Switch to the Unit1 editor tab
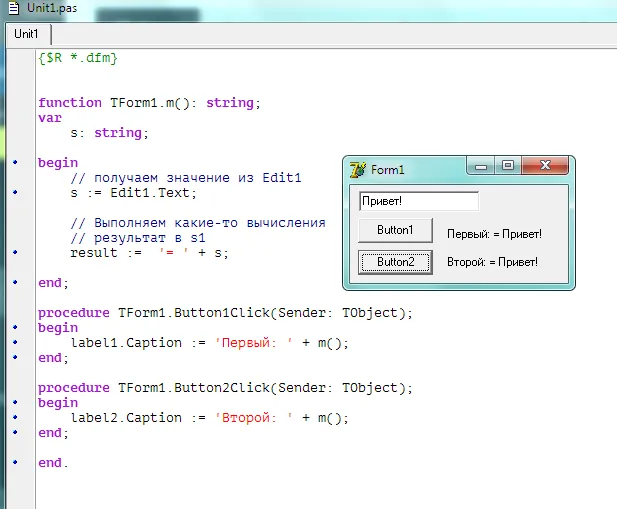 [x=27, y=33]
